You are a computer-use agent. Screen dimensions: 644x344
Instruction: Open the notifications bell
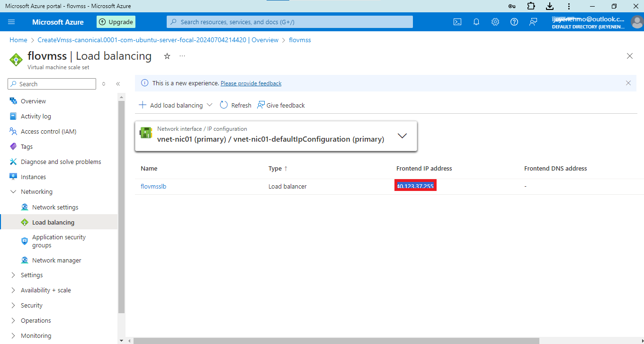[x=476, y=22]
